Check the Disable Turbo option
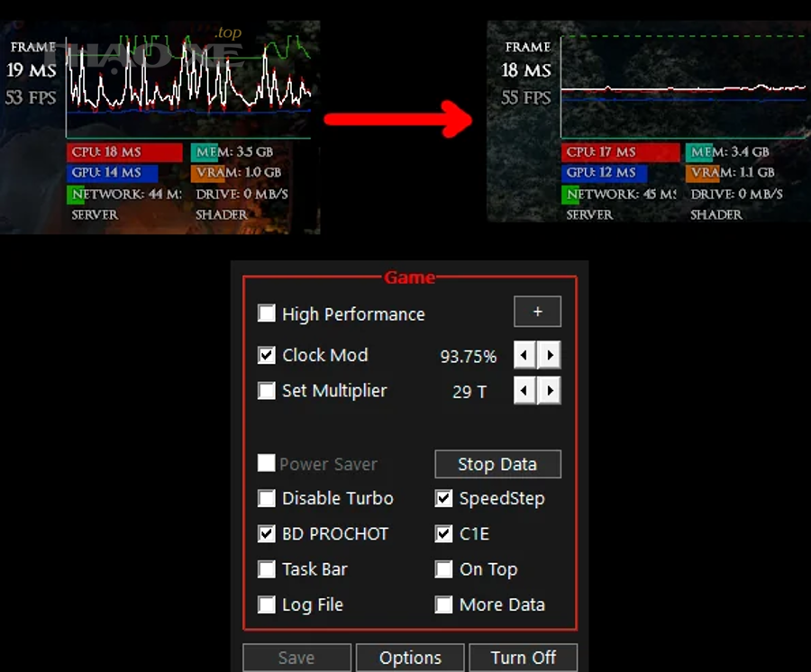This screenshot has width=811, height=672. (x=267, y=498)
